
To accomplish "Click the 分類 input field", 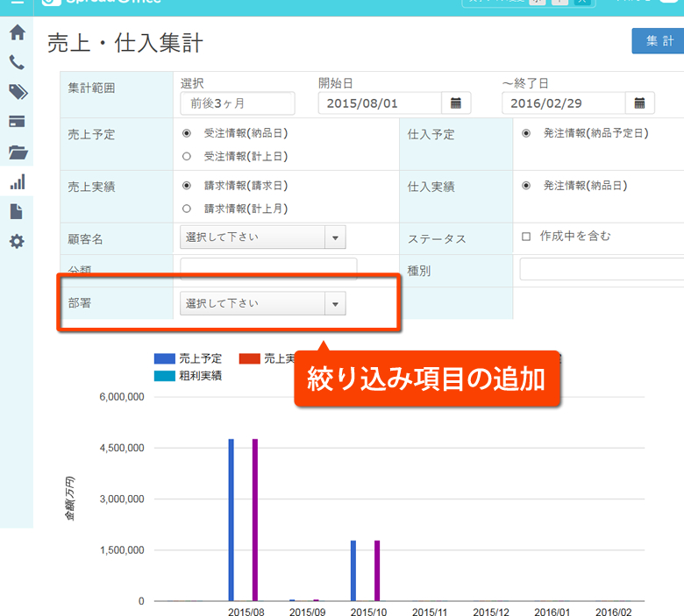I will [268, 267].
